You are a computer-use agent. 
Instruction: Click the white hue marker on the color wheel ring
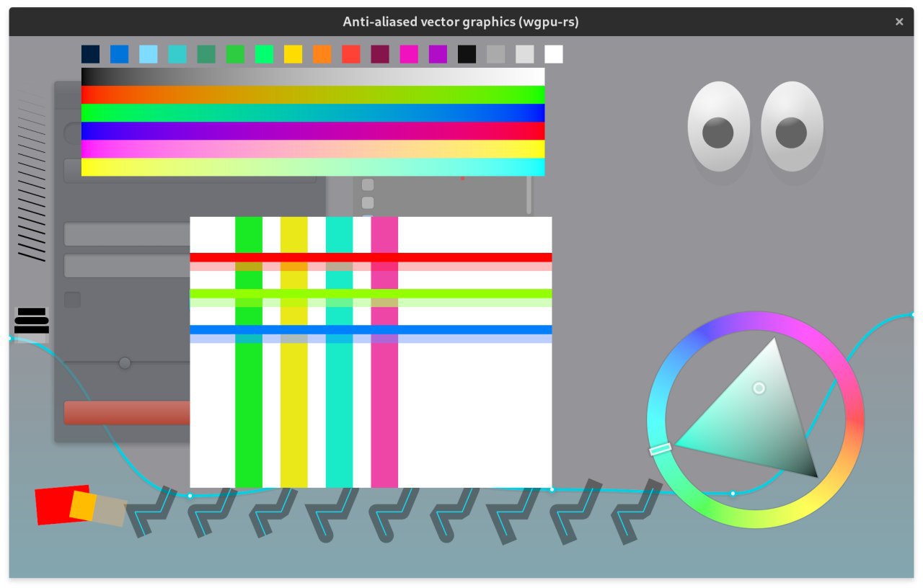pyautogui.click(x=661, y=448)
